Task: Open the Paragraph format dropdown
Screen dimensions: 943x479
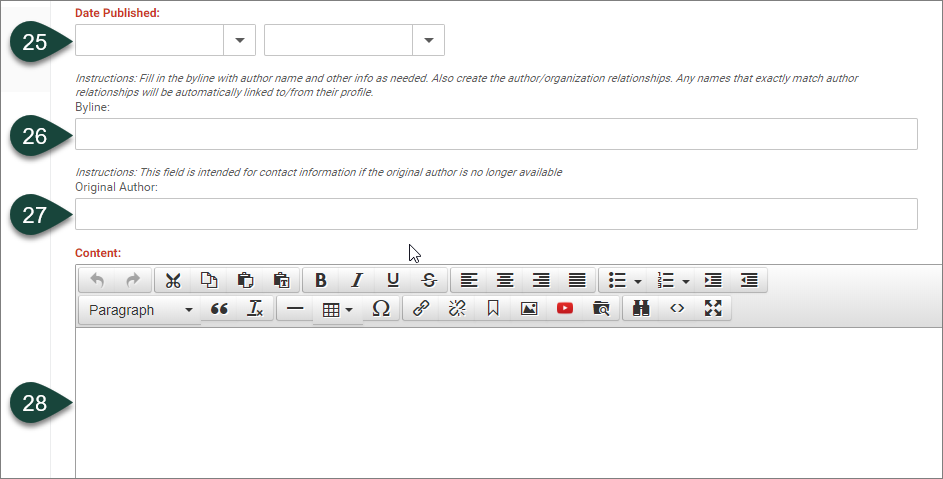Action: coord(140,310)
